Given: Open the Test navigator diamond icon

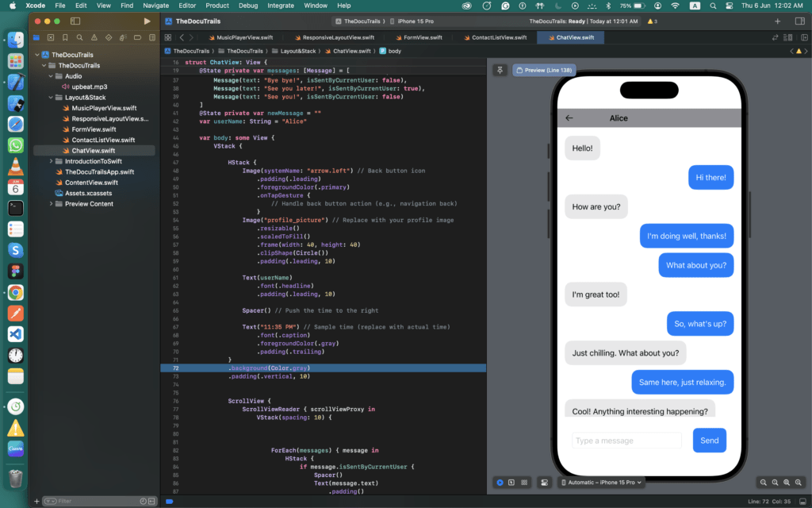Looking at the screenshot, I should point(109,37).
